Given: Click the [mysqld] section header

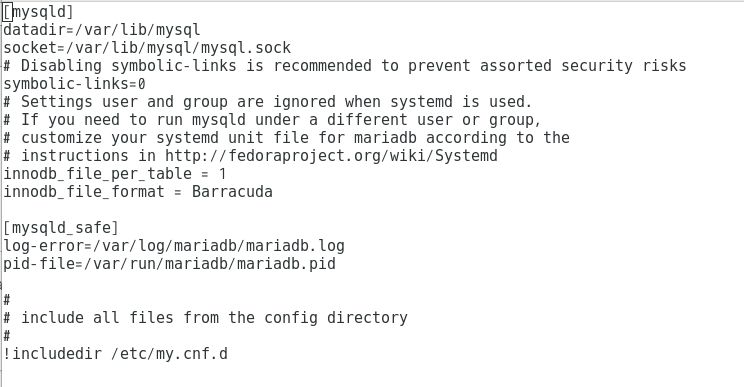Looking at the screenshot, I should pos(38,12).
